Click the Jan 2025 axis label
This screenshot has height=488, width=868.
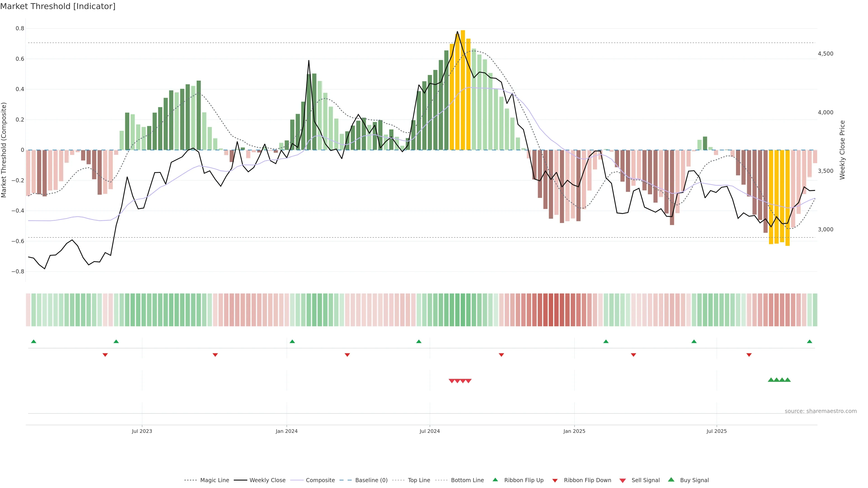pos(574,431)
